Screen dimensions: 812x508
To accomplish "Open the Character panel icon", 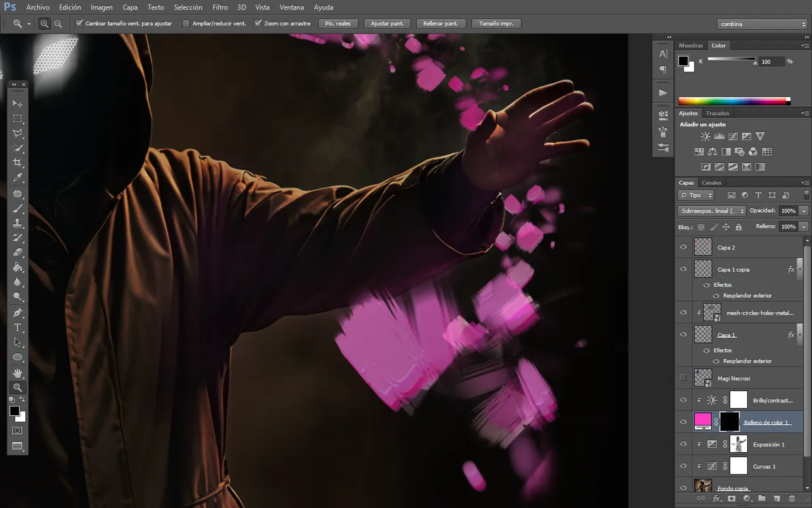I will (x=663, y=54).
